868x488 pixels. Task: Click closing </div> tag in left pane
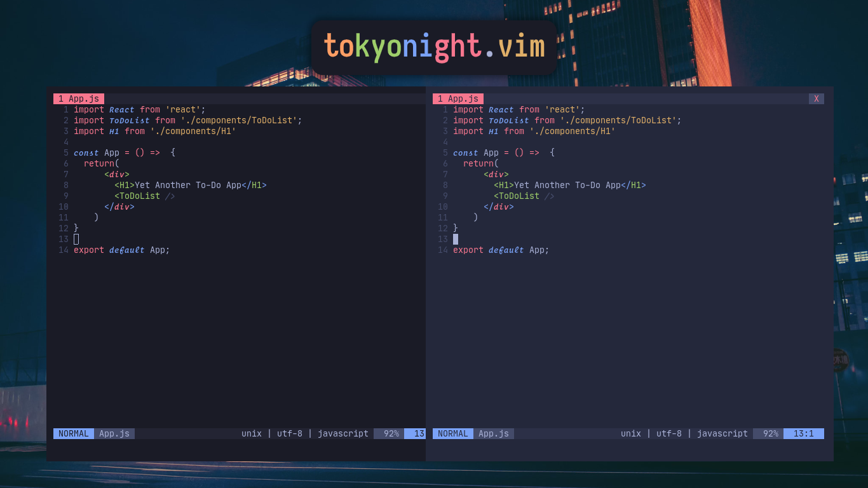tap(119, 207)
